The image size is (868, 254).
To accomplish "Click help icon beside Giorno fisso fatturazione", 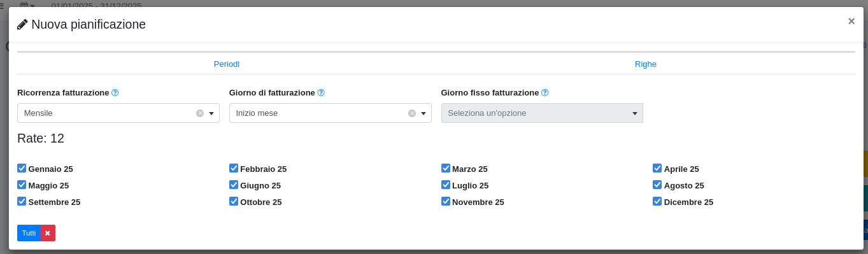I will click(545, 92).
